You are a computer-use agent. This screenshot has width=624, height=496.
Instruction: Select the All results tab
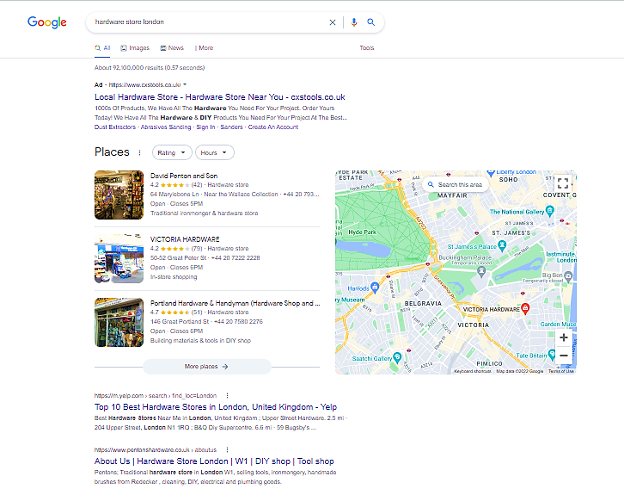pos(102,48)
